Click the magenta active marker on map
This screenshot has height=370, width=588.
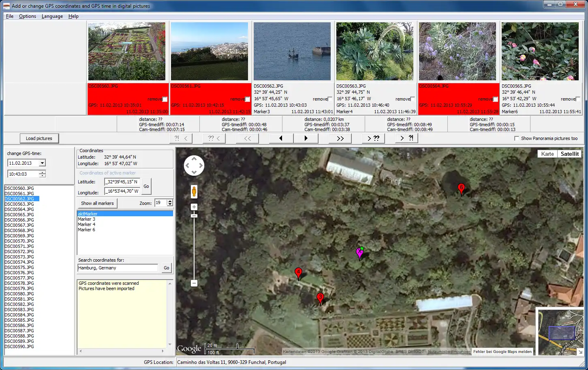[x=359, y=253]
